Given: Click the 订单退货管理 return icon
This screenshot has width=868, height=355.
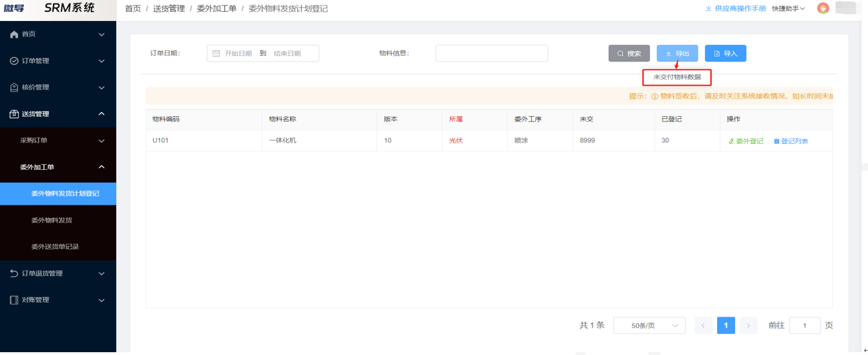Looking at the screenshot, I should coord(14,273).
